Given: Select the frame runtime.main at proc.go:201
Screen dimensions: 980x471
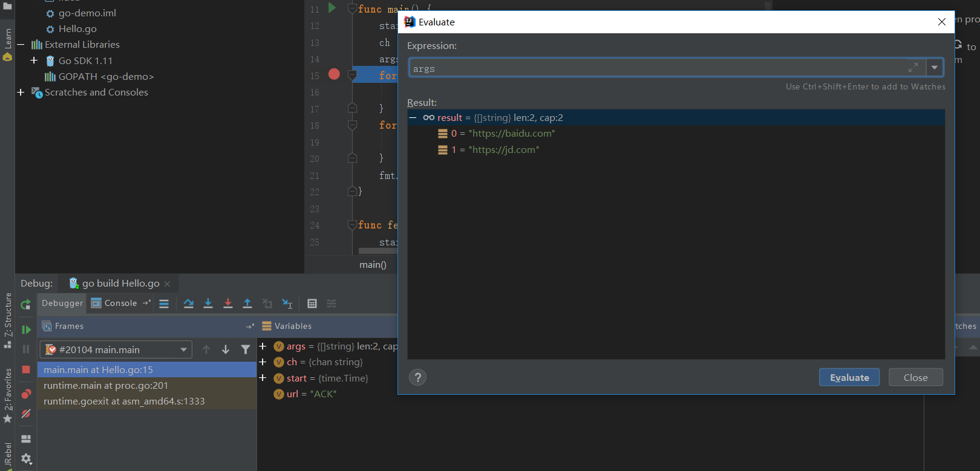Looking at the screenshot, I should point(147,386).
